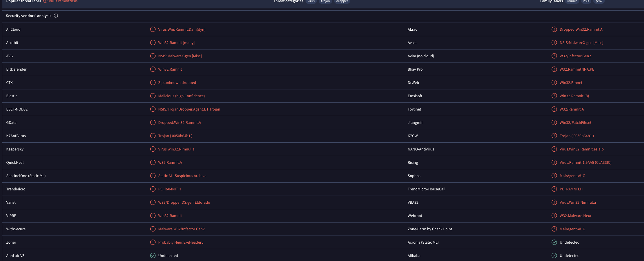Click the K7AntiVirus Trojan ( 0050b64b1 ) result
Screen dimensions: 644x261
click(x=175, y=136)
